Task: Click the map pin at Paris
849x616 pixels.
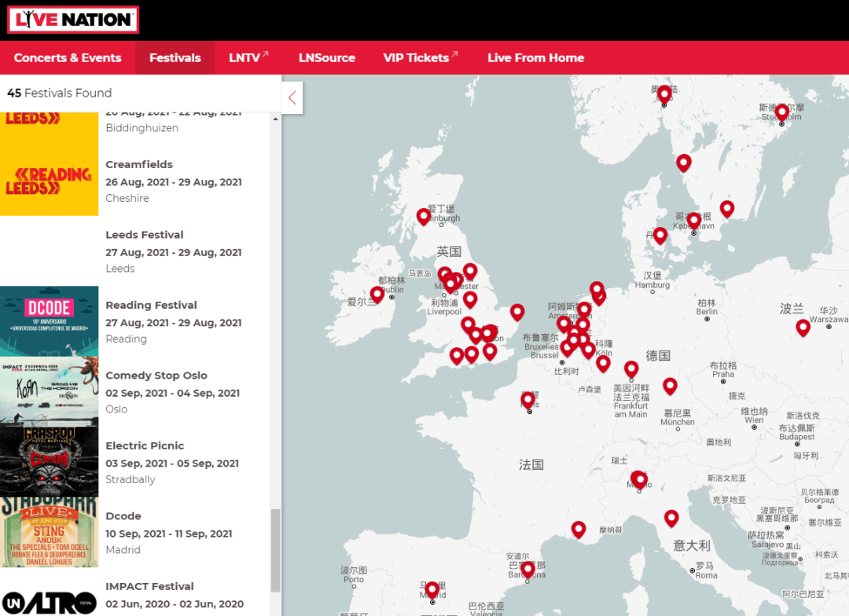Action: 528,401
